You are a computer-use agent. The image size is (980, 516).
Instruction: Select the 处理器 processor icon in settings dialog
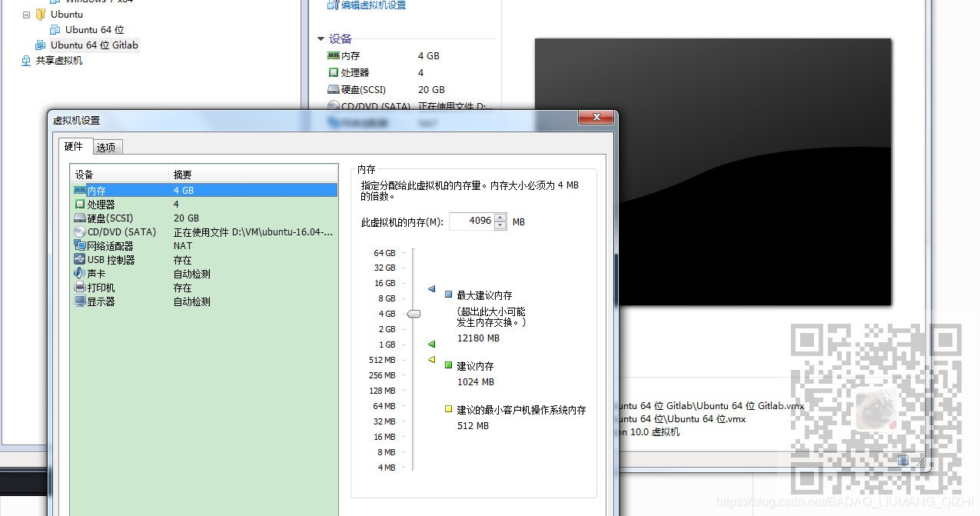click(80, 204)
